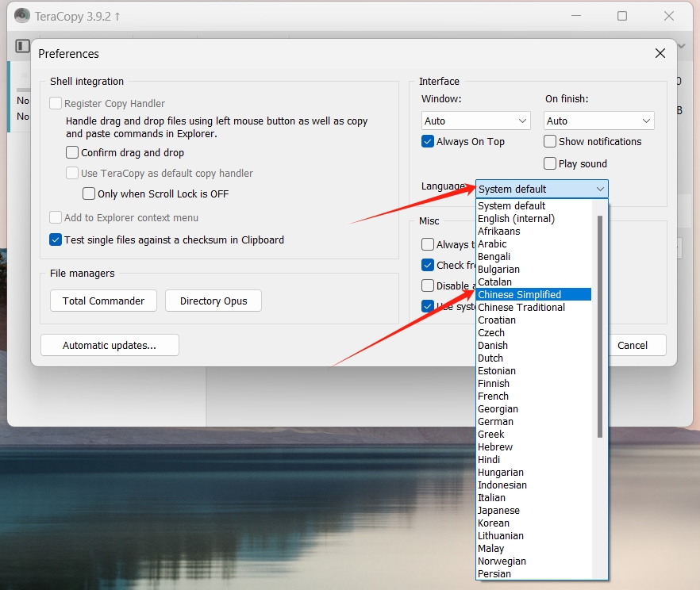Pick Bengali from the list
The width and height of the screenshot is (700, 590).
tap(534, 257)
